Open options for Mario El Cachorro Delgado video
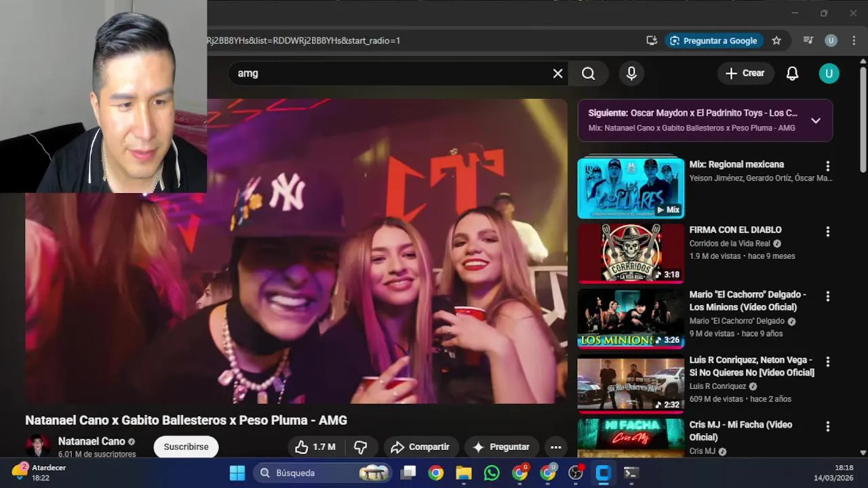 (x=827, y=296)
